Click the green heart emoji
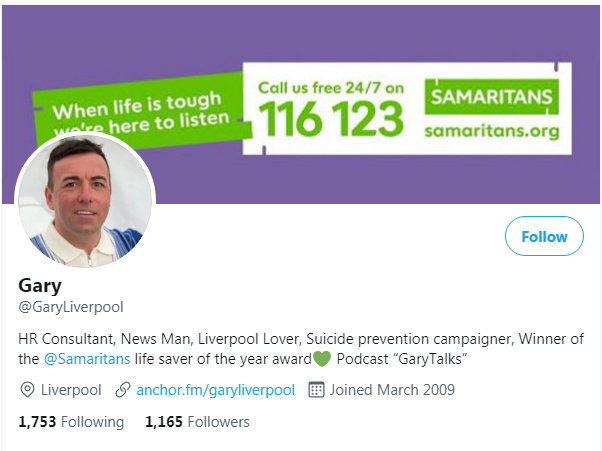Screen dimensions: 602x451 tap(322, 359)
